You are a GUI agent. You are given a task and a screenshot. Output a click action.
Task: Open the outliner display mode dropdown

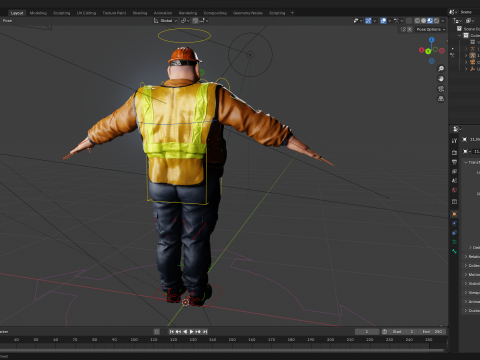click(458, 21)
